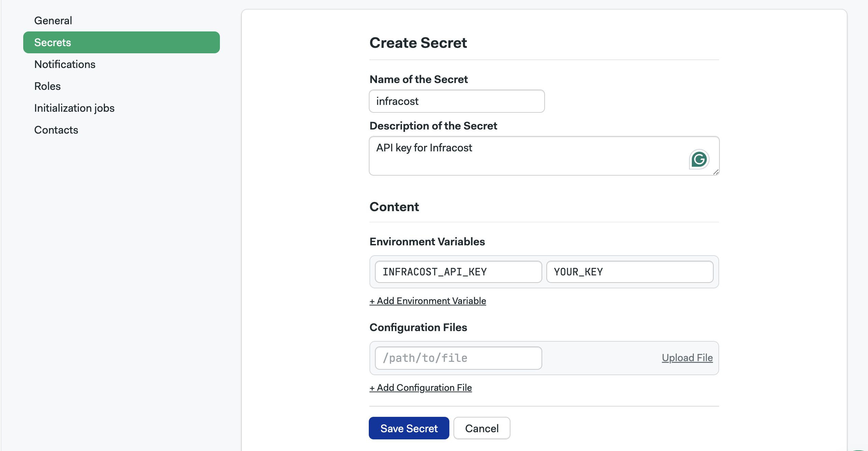
Task: Click the Upload File link
Action: pos(687,358)
